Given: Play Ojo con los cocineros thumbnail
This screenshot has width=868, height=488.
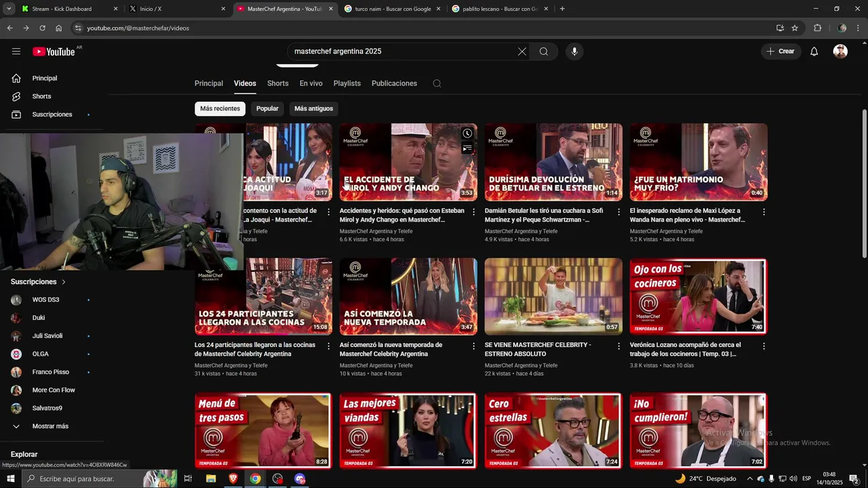Looking at the screenshot, I should click(x=698, y=296).
